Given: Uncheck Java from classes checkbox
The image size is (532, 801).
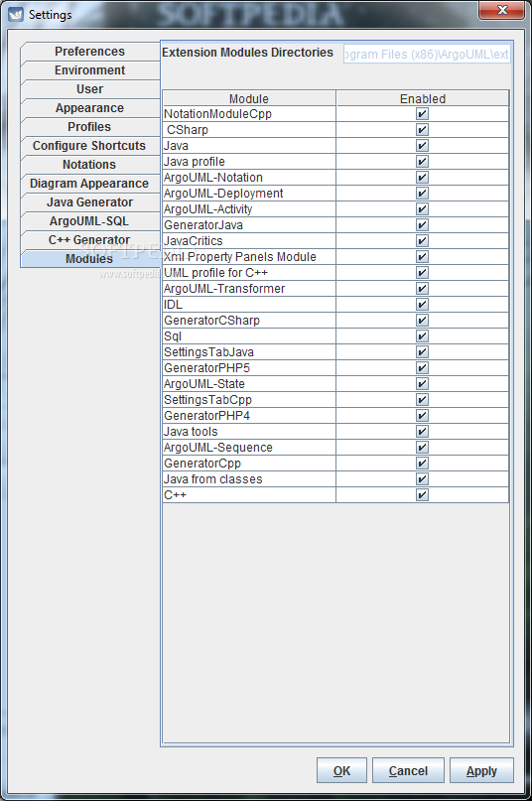Looking at the screenshot, I should [x=422, y=478].
